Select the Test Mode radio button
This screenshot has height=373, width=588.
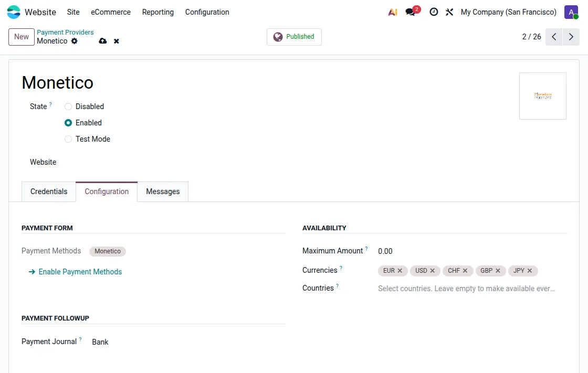coord(68,139)
